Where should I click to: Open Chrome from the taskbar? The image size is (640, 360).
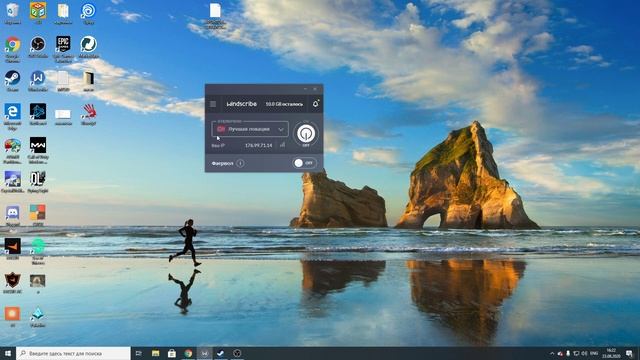pos(188,353)
